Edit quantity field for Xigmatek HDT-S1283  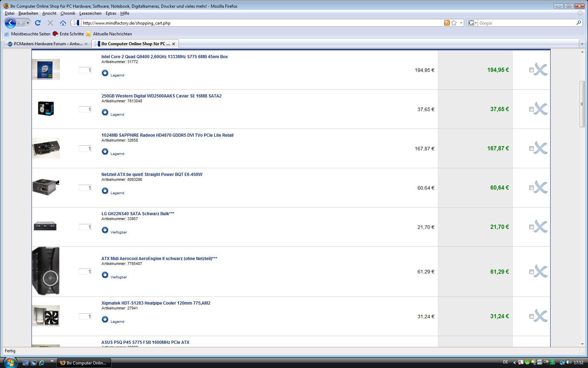coord(85,316)
